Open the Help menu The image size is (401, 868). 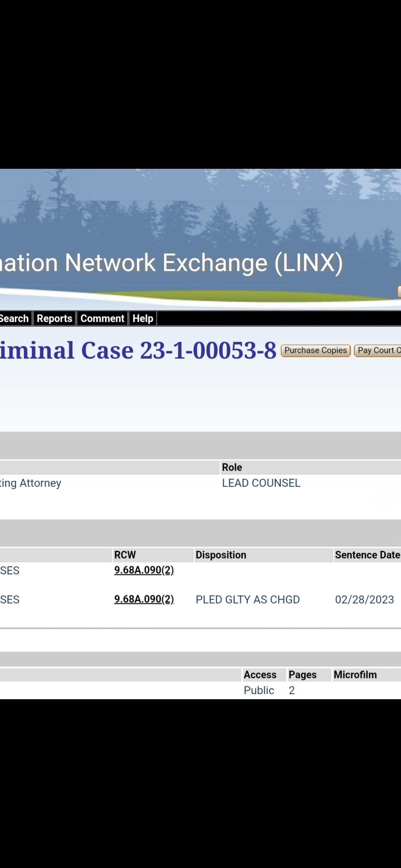click(x=143, y=318)
